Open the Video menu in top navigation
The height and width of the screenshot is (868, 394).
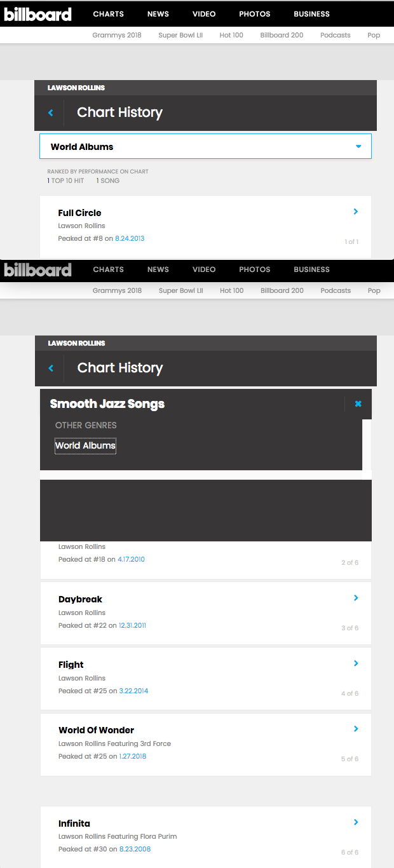point(204,14)
